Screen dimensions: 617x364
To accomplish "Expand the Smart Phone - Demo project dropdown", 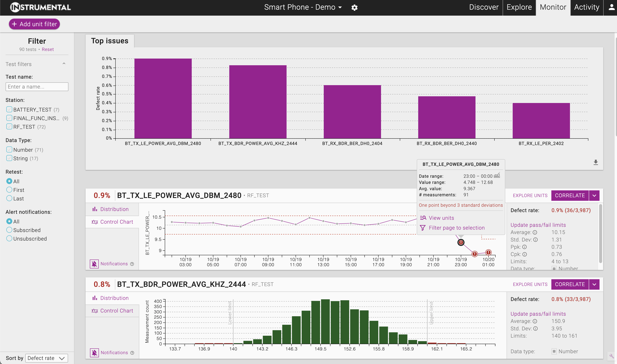I will (303, 7).
